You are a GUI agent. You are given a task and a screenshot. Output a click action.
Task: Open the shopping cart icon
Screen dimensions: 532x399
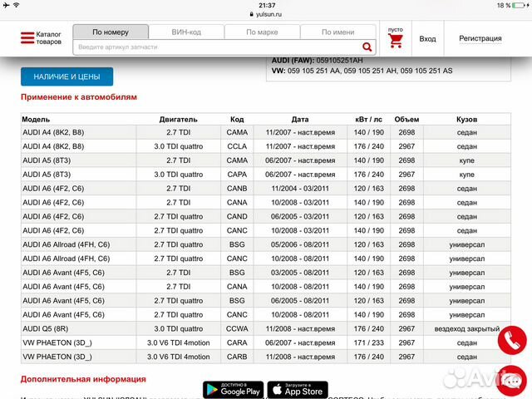(396, 41)
